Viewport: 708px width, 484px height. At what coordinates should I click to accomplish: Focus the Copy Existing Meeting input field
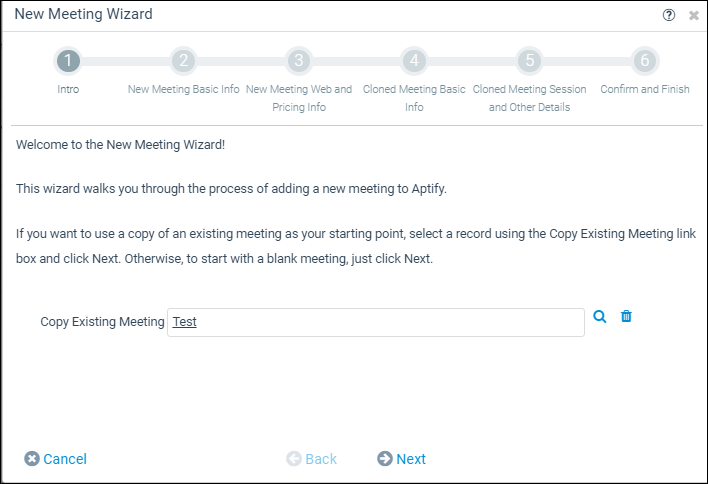(x=376, y=322)
